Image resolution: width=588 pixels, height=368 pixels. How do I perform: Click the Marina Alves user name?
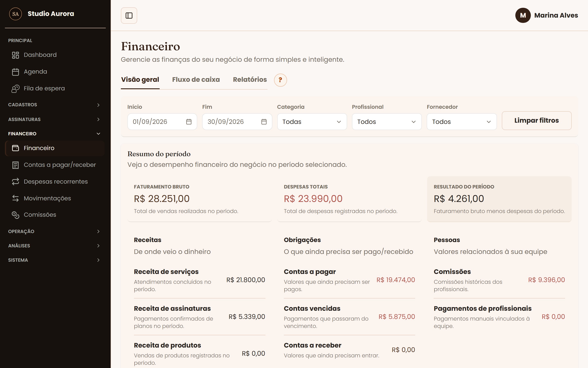[x=556, y=15]
